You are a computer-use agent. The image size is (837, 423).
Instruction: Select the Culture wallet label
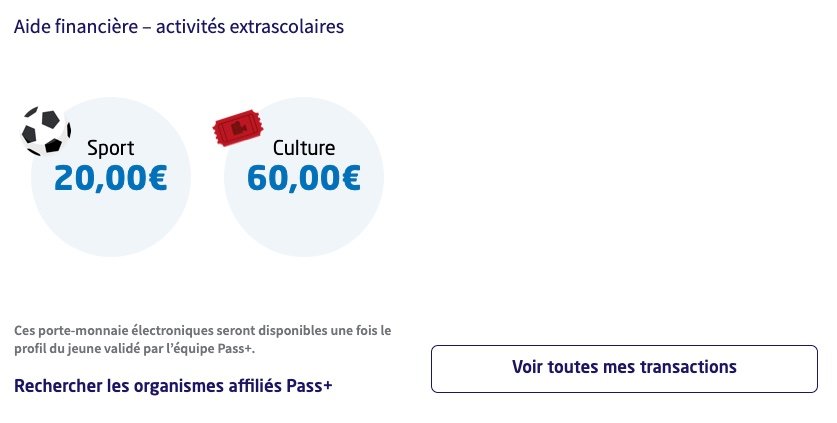(304, 148)
